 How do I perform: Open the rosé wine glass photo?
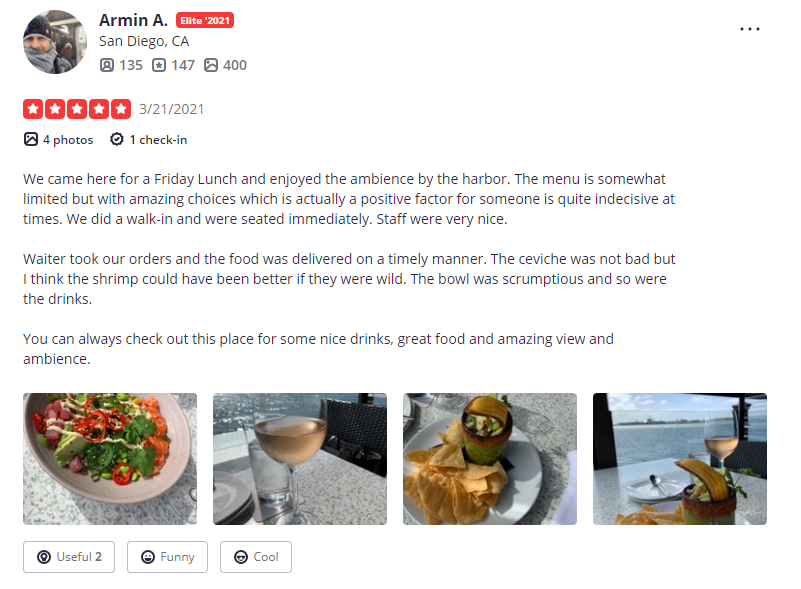tap(300, 459)
